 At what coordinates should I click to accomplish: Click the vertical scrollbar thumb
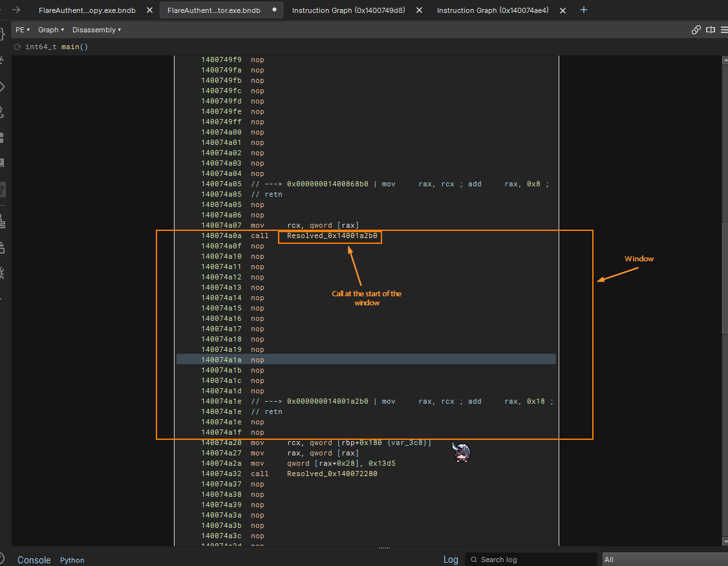coord(724,278)
